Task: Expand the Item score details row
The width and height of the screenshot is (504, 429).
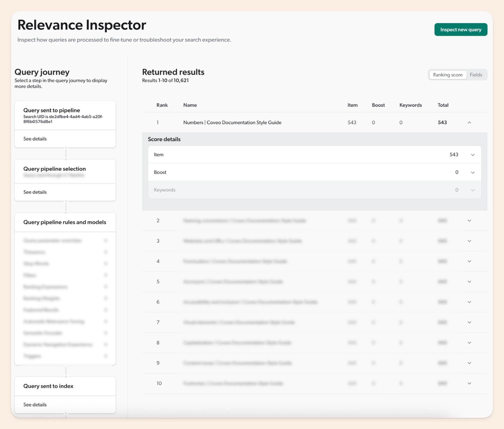Action: point(314,155)
